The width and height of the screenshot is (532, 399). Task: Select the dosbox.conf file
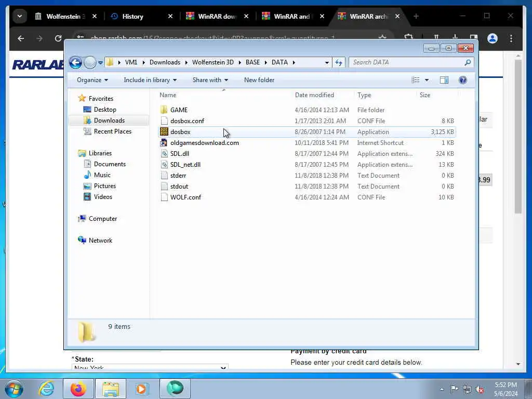click(187, 121)
